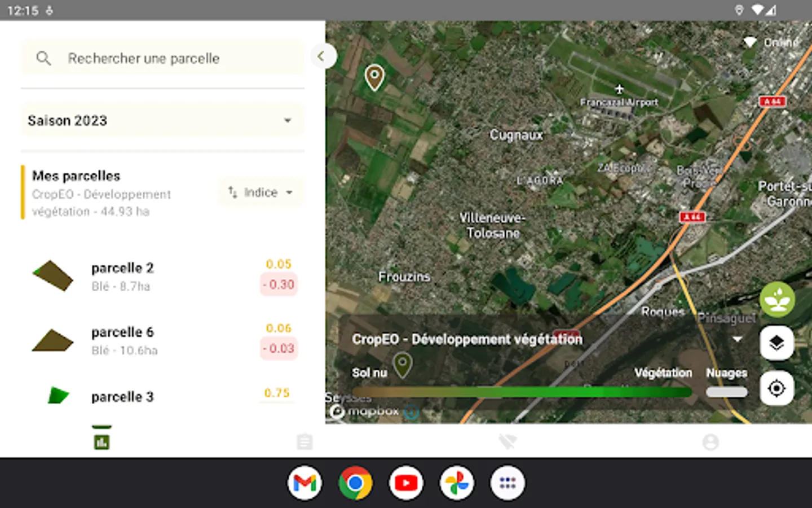This screenshot has width=812, height=508.
Task: Click the Mes parcelles heading
Action: (76, 176)
